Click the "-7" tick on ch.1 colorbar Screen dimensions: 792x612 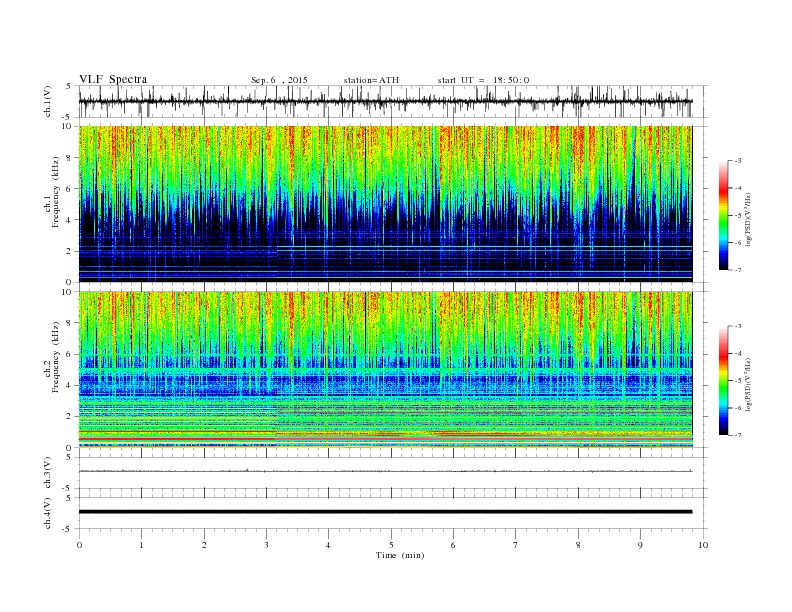click(738, 270)
